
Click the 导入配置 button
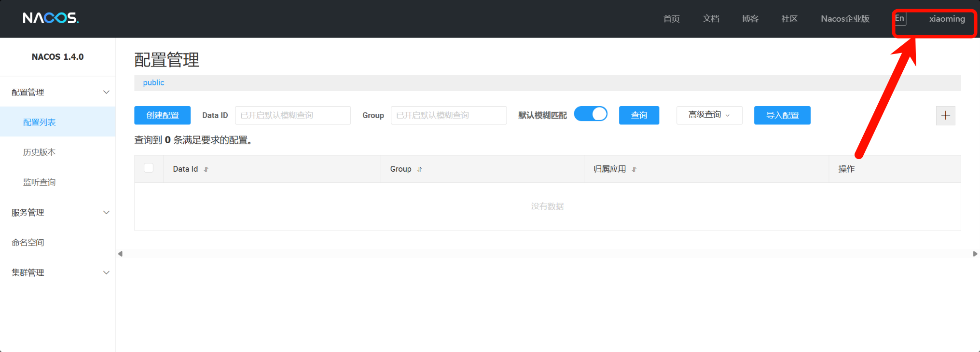782,115
